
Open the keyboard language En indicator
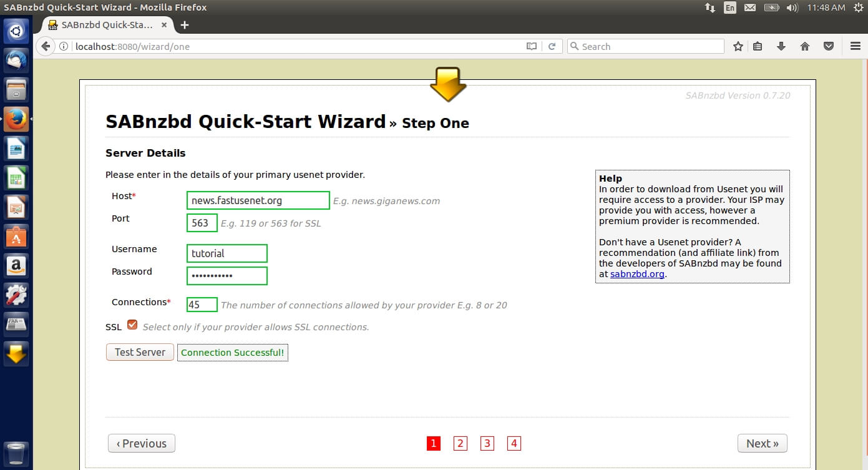point(729,7)
